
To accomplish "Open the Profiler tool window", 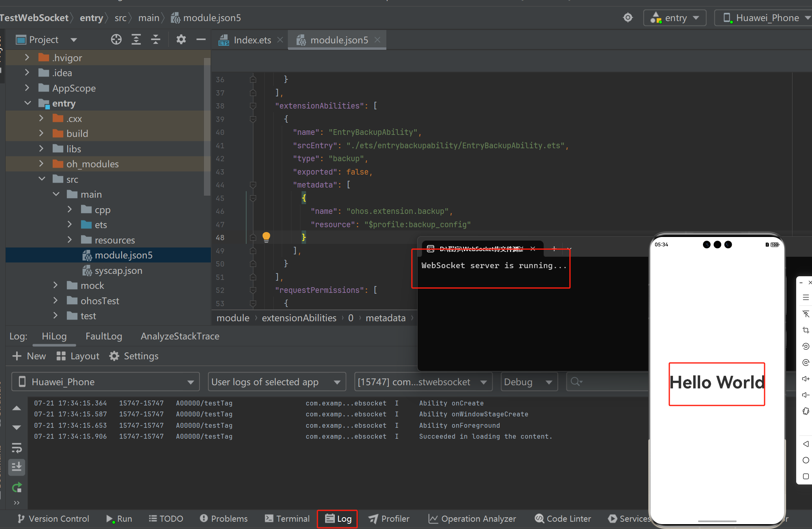I will (x=389, y=518).
